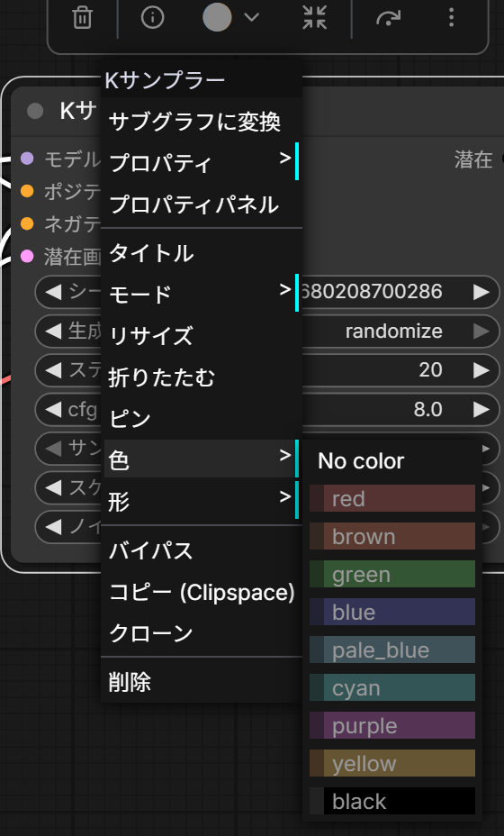The image size is (504, 836).
Task: Click the collapse arrows icon in toolbar
Action: [314, 18]
